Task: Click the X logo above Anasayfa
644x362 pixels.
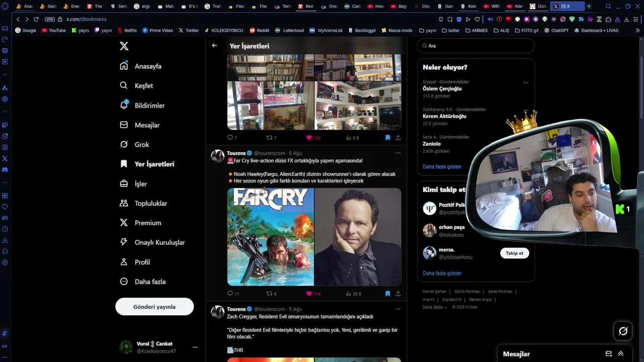Action: coord(124,46)
